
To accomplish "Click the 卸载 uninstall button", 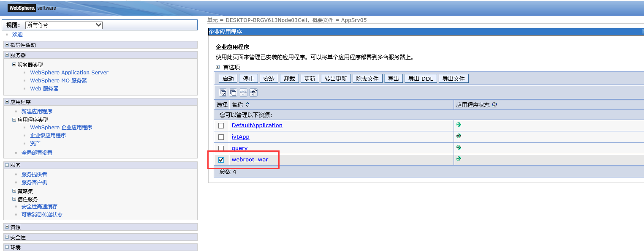I will tap(289, 79).
